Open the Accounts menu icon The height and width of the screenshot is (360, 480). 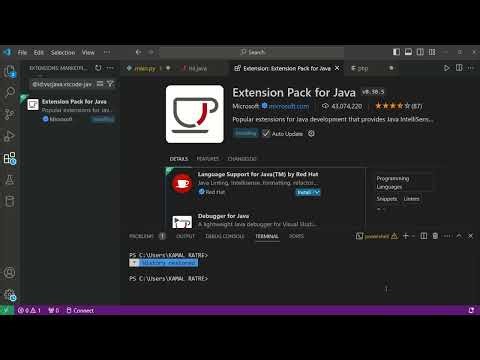tap(9, 272)
